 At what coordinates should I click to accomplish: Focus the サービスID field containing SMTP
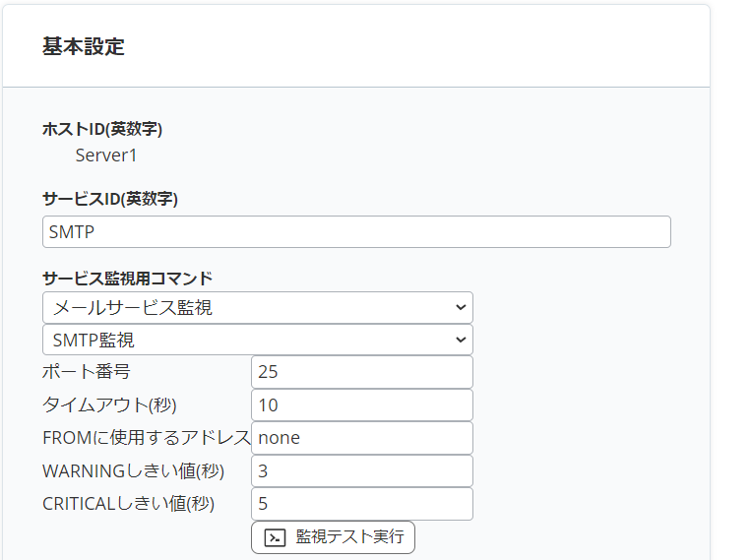click(x=356, y=232)
